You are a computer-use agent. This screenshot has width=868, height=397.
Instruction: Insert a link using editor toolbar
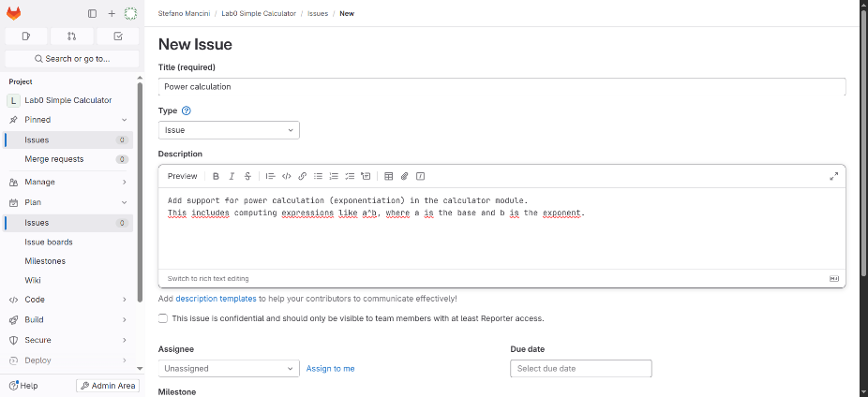(302, 176)
